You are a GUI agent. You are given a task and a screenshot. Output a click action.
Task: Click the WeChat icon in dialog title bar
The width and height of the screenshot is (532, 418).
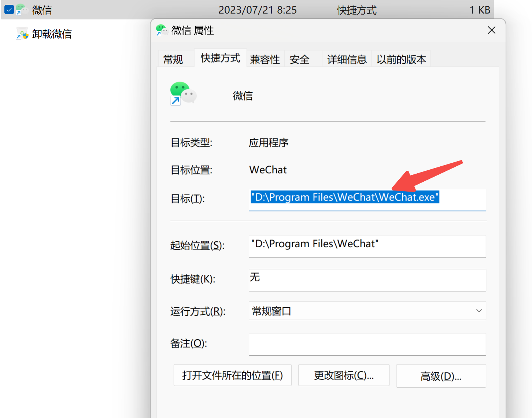coord(162,30)
